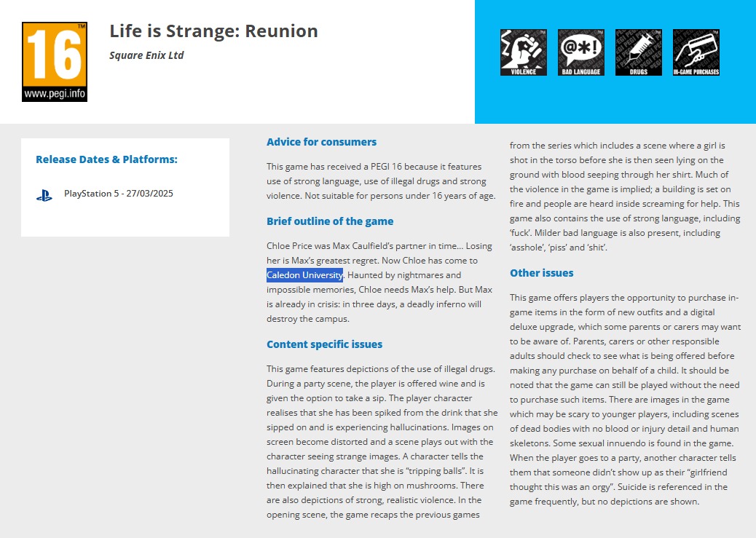Viewport: 756px width, 538px height.
Task: Click the 'Life is Strange: Reunion' title
Action: tap(213, 31)
